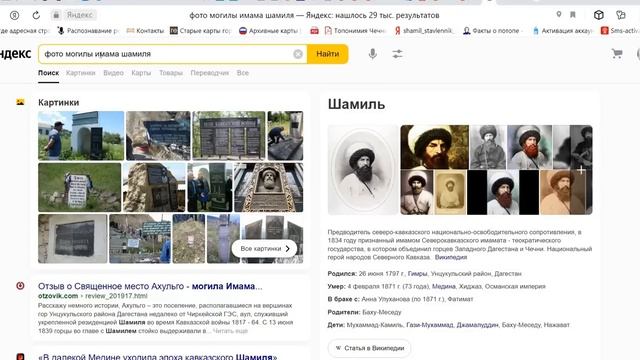Open thumbnail of white gravestone in green grass

[80, 187]
